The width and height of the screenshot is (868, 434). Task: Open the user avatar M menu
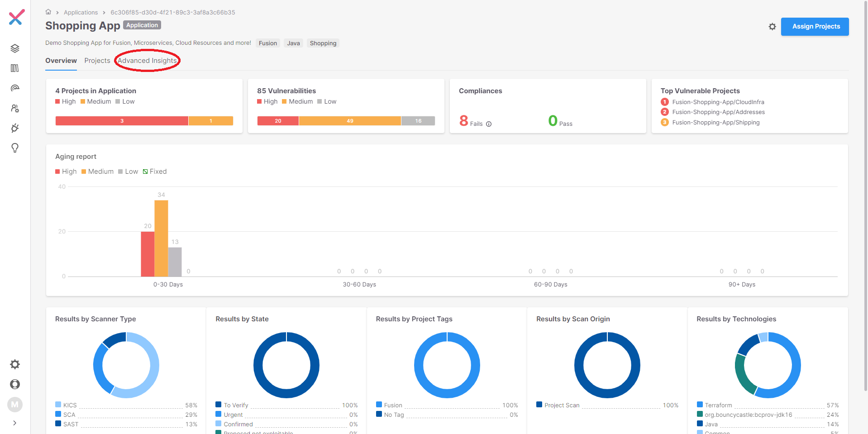tap(15, 404)
